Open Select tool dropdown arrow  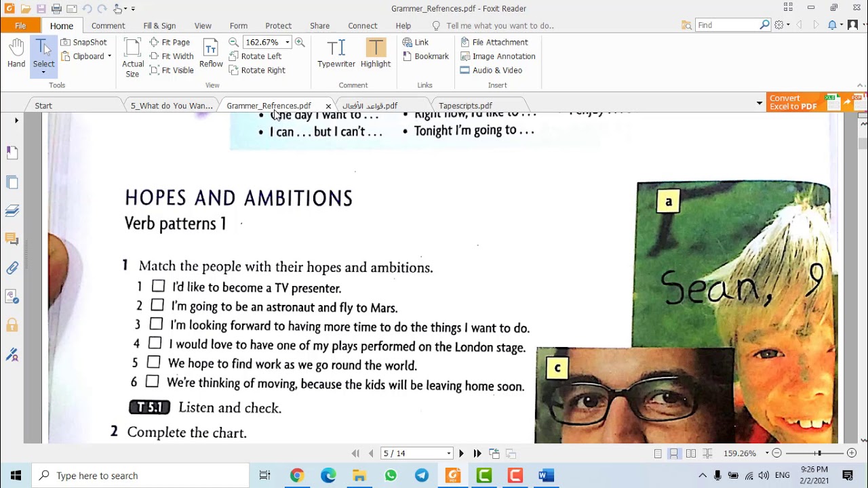tap(43, 73)
